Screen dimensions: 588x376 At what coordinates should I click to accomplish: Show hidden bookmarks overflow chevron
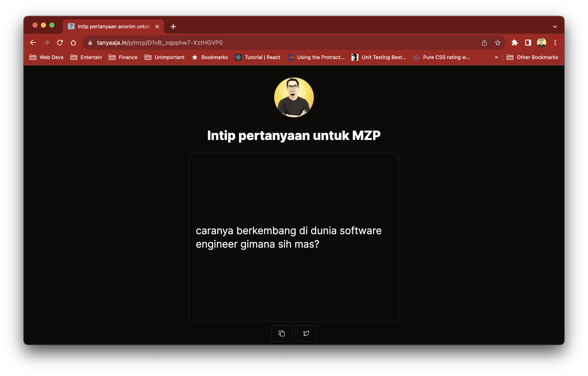click(x=496, y=57)
